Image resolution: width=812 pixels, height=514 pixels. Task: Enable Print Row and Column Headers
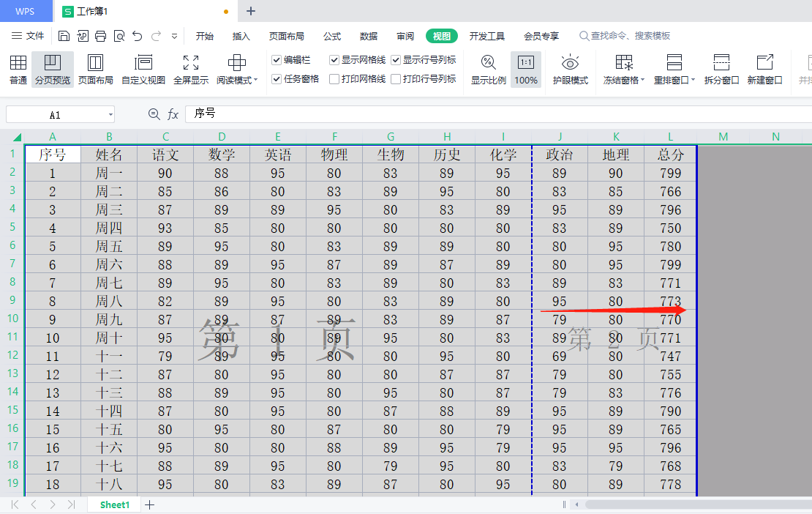(396, 79)
